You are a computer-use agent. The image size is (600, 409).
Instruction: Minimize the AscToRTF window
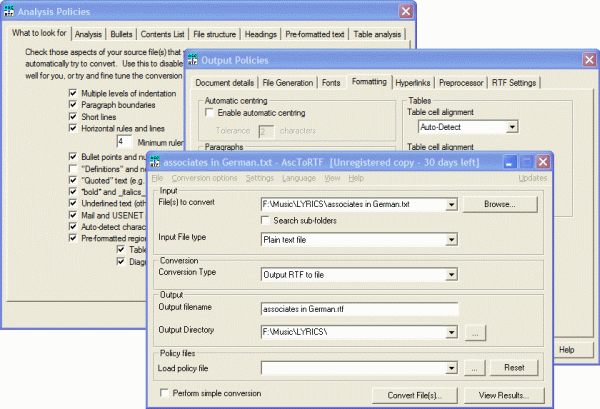(508, 161)
